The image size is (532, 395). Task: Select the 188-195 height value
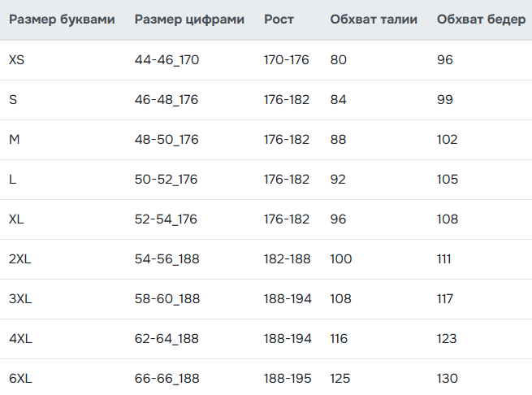point(287,379)
